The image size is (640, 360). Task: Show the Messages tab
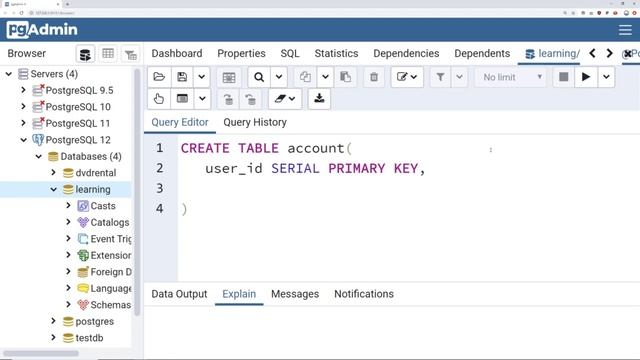pyautogui.click(x=295, y=294)
